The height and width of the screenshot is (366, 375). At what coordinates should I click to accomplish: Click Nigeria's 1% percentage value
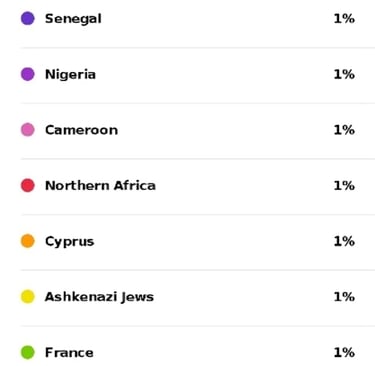point(344,74)
